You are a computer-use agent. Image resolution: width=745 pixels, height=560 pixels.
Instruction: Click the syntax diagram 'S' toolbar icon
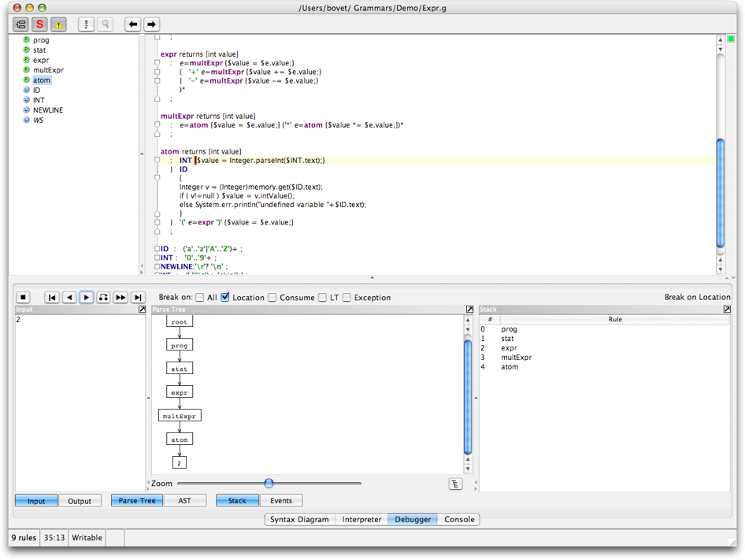point(39,24)
